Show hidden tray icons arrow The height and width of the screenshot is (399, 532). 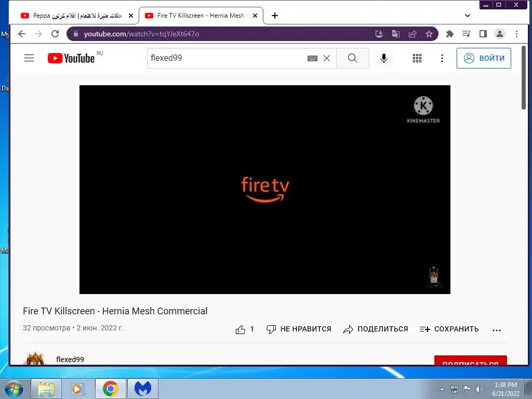click(442, 389)
